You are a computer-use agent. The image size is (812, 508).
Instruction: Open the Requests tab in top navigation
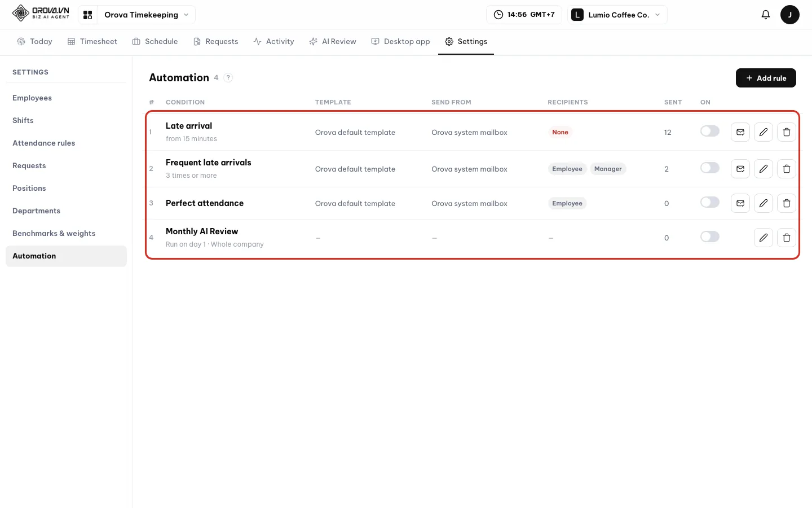(216, 42)
